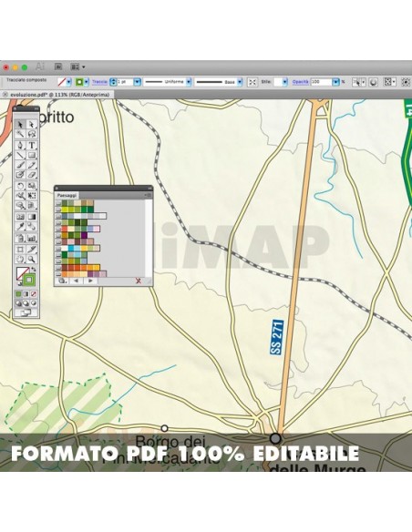Pick the cyan blue swatch in Paesaggi panel
This screenshot has width=412, height=532.
click(x=71, y=248)
